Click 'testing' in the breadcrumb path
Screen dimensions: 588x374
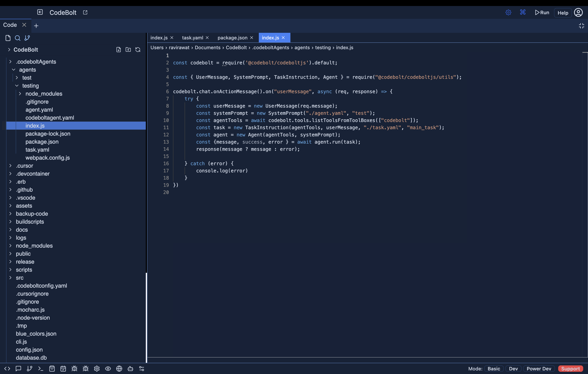323,48
